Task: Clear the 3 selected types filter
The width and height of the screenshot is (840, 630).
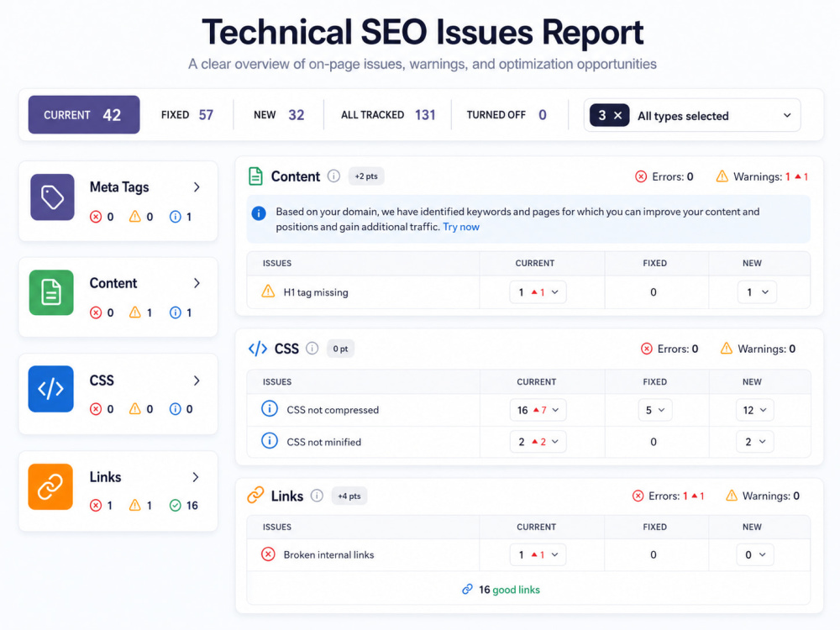Action: (x=617, y=115)
